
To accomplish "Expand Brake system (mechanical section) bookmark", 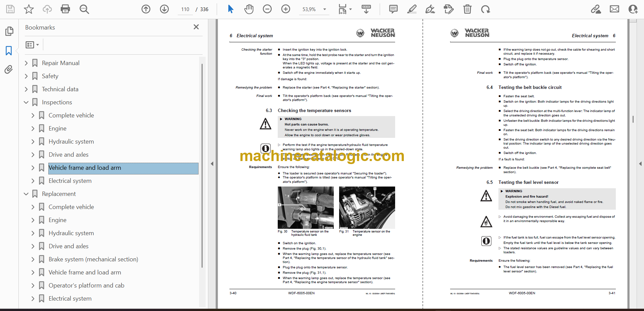I will click(33, 259).
